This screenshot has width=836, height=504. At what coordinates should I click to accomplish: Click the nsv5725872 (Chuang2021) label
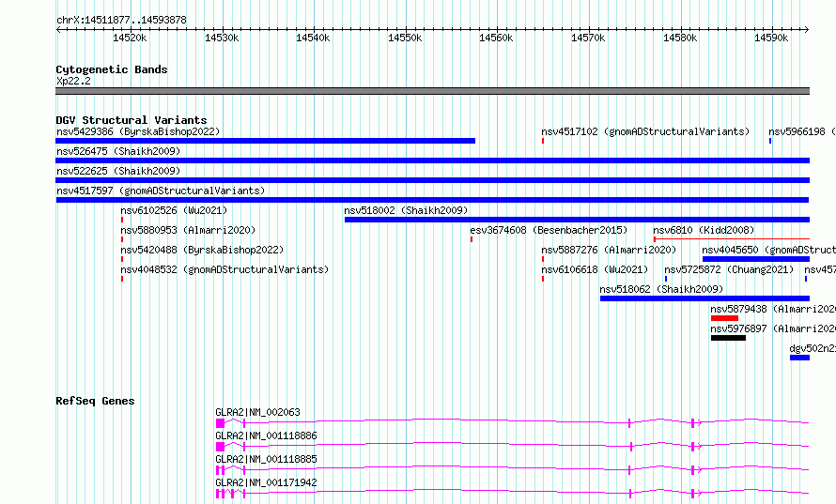(729, 269)
